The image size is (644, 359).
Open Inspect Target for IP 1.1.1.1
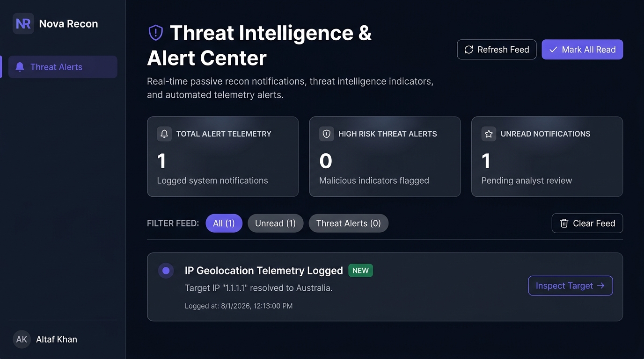(x=571, y=286)
